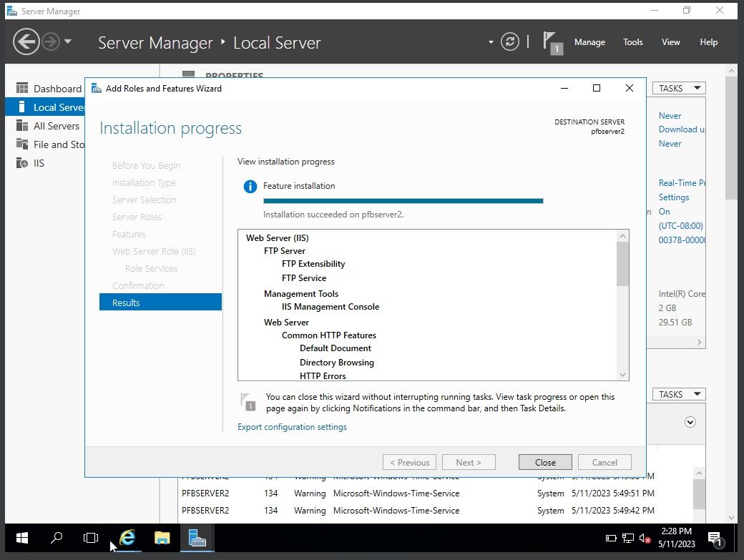Open Task View from the taskbar
Image resolution: width=744 pixels, height=560 pixels.
coord(91,538)
